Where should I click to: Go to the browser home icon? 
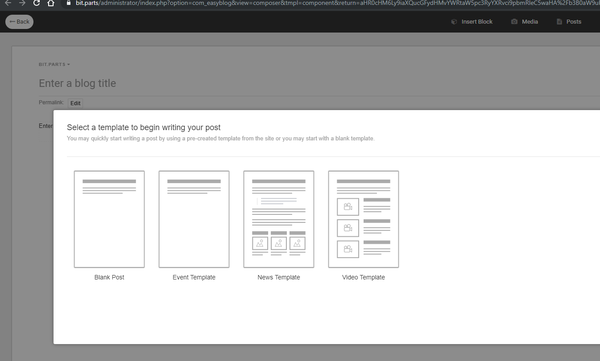(x=51, y=3)
